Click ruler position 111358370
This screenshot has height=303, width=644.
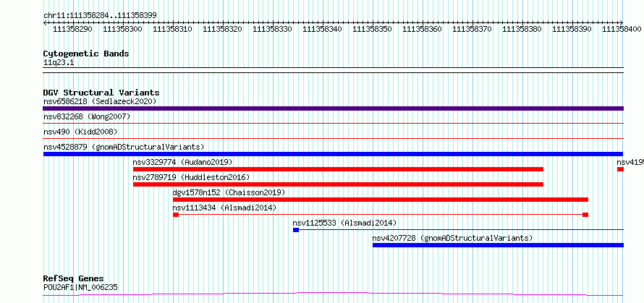tap(473, 29)
